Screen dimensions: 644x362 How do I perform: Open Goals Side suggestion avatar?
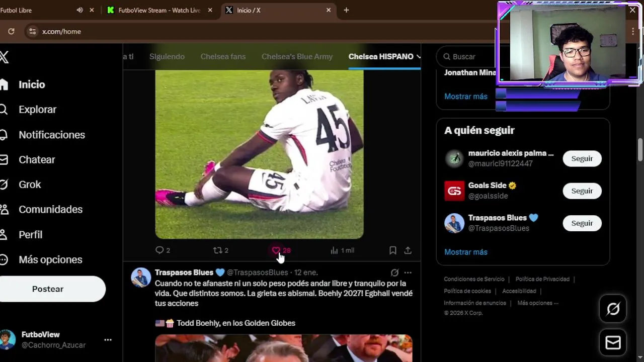coord(454,191)
